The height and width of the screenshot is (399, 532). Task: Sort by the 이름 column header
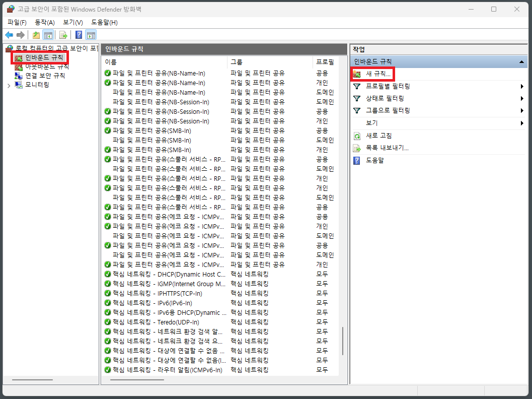click(164, 62)
